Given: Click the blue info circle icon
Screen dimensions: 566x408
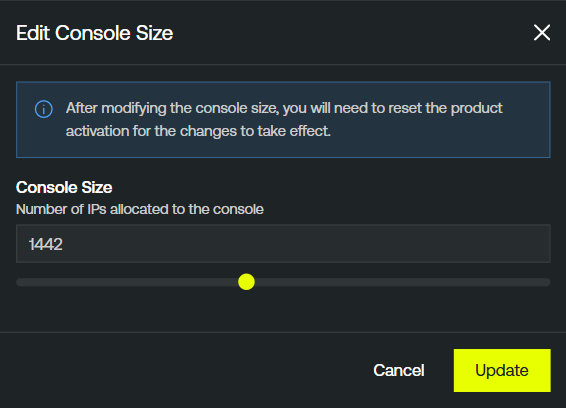Looking at the screenshot, I should [44, 109].
